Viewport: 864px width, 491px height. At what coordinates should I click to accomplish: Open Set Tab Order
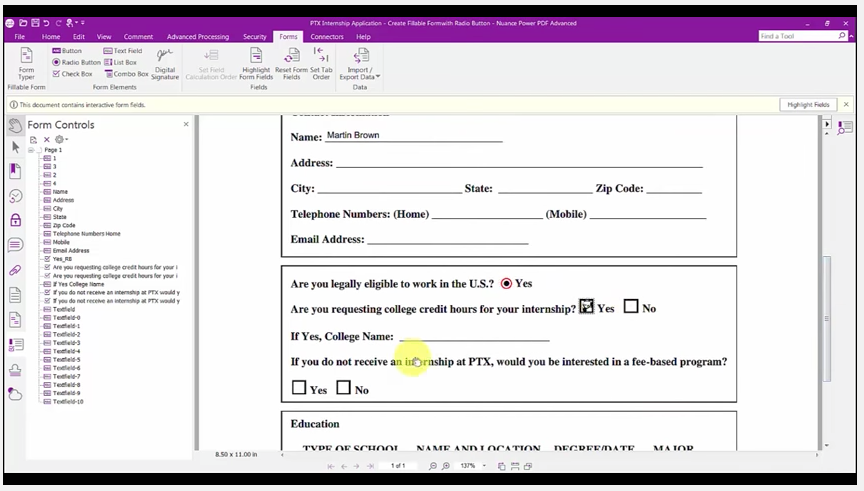point(321,64)
